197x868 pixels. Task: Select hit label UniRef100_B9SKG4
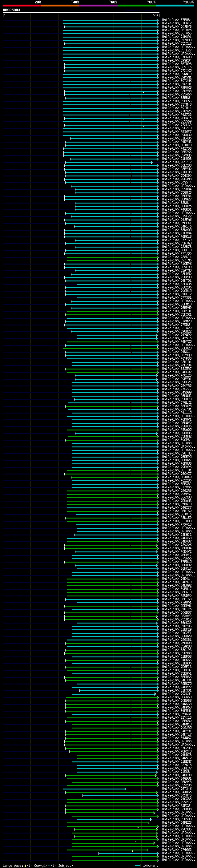pyautogui.click(x=177, y=61)
